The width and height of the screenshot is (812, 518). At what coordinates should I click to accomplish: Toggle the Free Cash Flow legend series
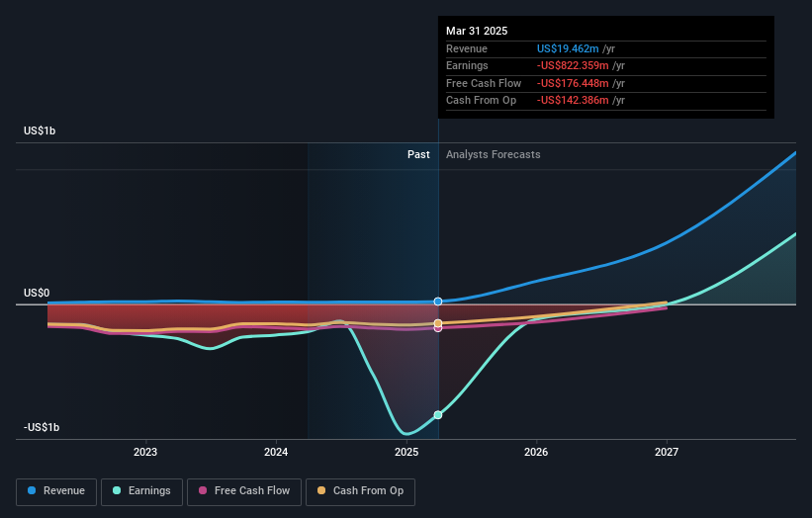coord(244,491)
